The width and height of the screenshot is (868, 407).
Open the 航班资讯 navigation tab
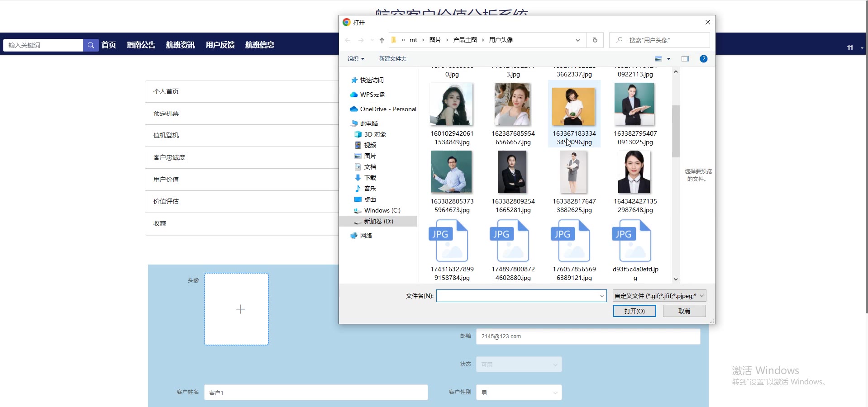[x=181, y=45]
